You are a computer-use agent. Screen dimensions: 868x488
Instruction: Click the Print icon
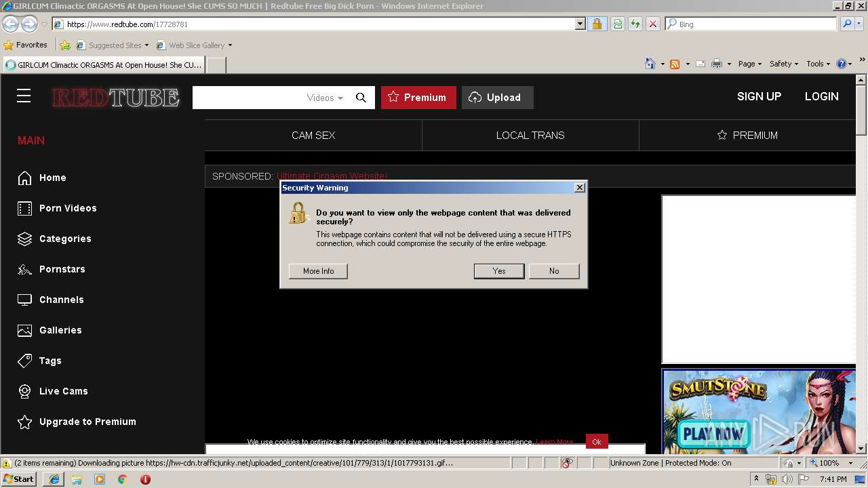717,64
